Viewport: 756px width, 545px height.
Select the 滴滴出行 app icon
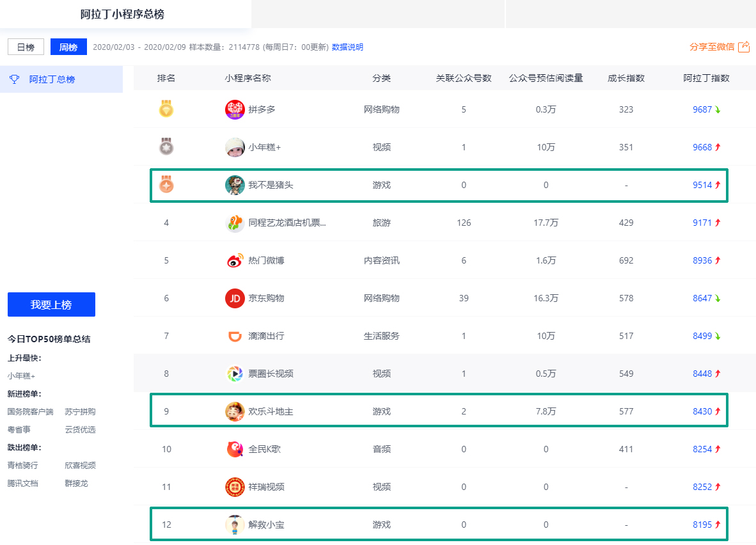tap(235, 336)
